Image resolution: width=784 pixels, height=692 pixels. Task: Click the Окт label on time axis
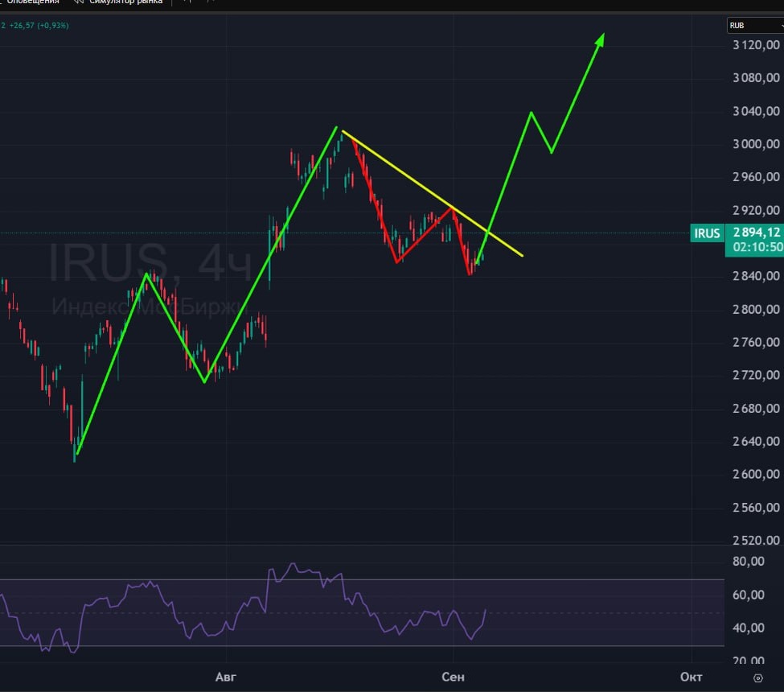[x=691, y=677]
